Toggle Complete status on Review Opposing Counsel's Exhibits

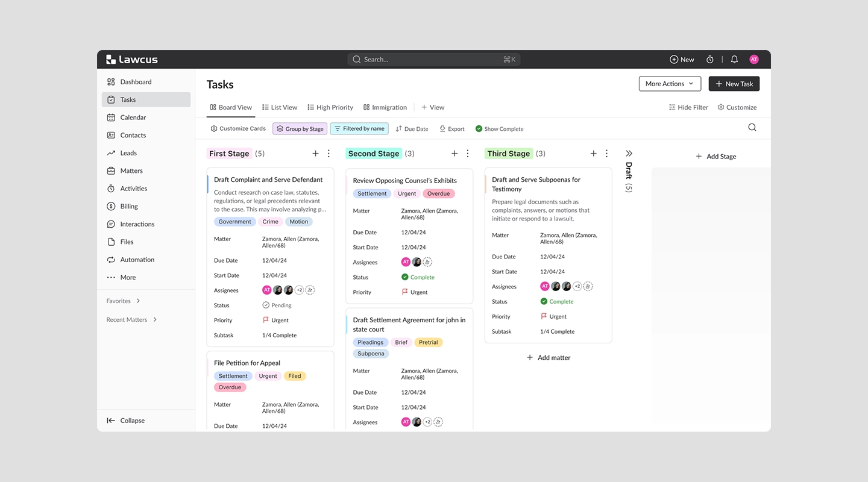click(x=418, y=277)
